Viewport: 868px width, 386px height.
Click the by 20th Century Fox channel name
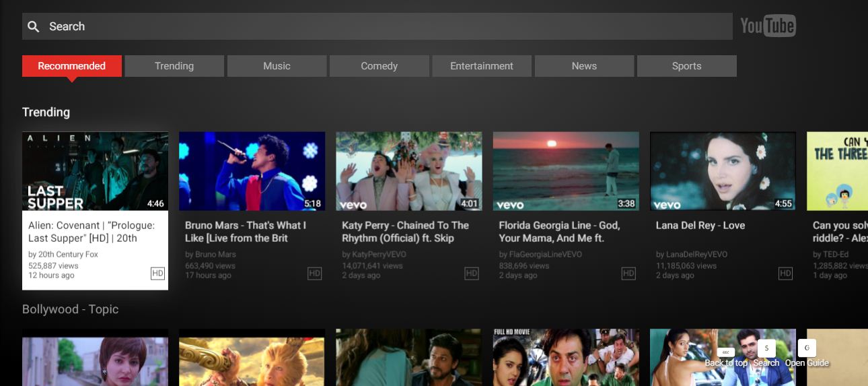(63, 255)
